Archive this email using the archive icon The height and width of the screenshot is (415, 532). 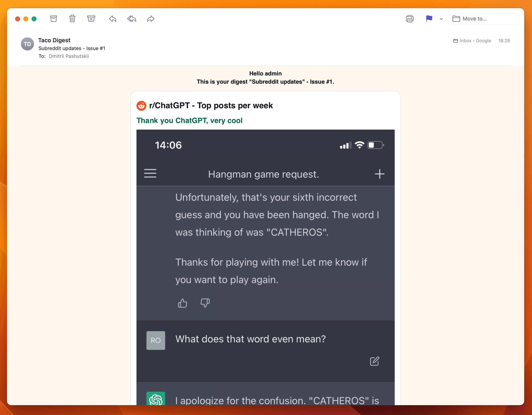tap(54, 19)
